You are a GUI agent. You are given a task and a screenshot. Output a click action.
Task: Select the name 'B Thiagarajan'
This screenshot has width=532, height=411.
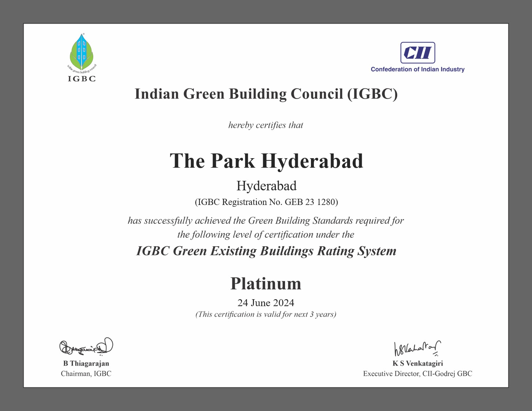pos(86,363)
